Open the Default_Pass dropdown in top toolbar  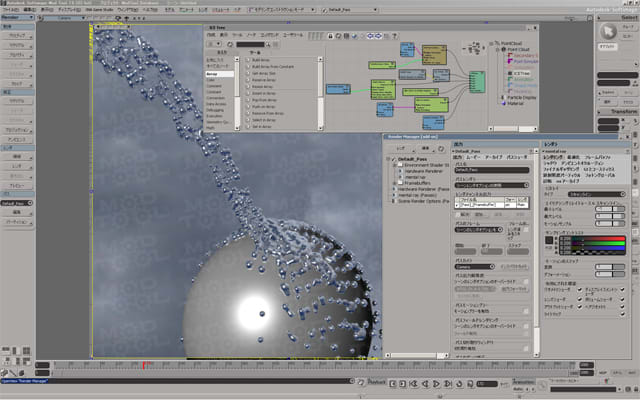349,9
